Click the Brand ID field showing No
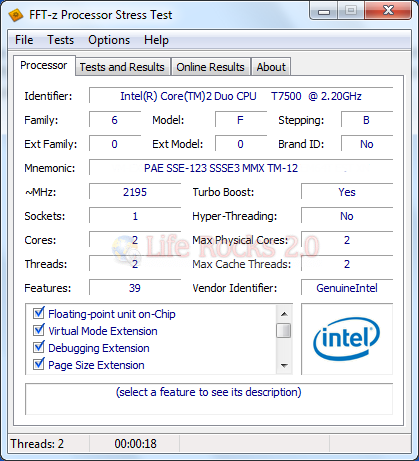Viewport: 419px width, 461px height. [367, 144]
